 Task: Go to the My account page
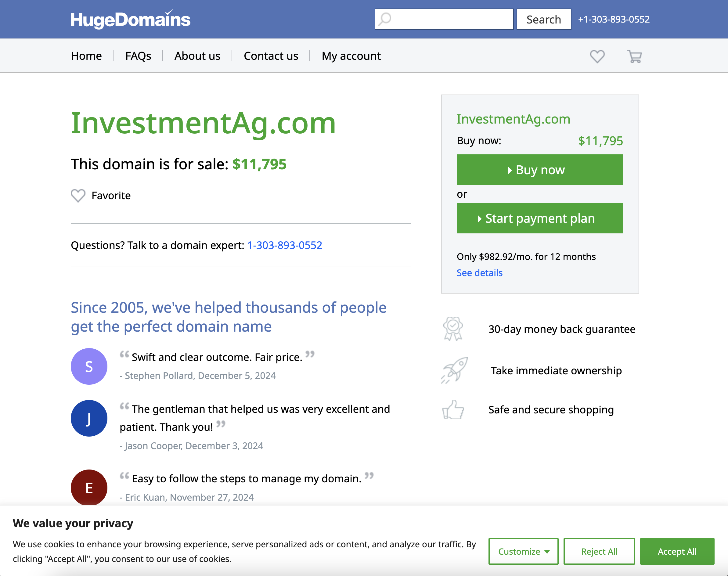(351, 56)
